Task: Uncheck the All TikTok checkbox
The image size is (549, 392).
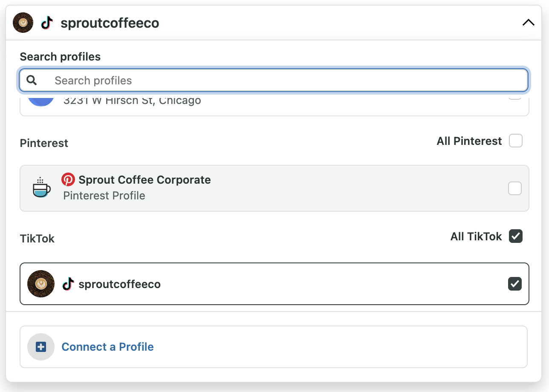Action: pyautogui.click(x=516, y=236)
